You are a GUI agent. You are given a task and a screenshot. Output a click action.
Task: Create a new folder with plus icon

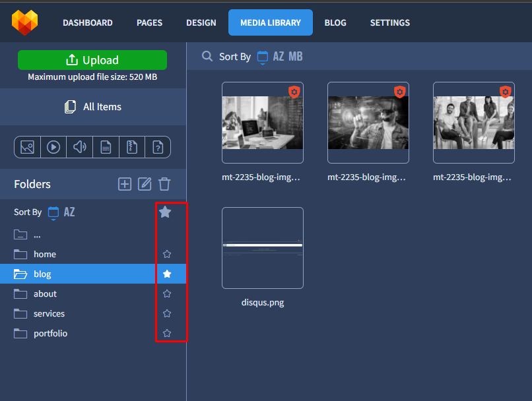coord(125,184)
